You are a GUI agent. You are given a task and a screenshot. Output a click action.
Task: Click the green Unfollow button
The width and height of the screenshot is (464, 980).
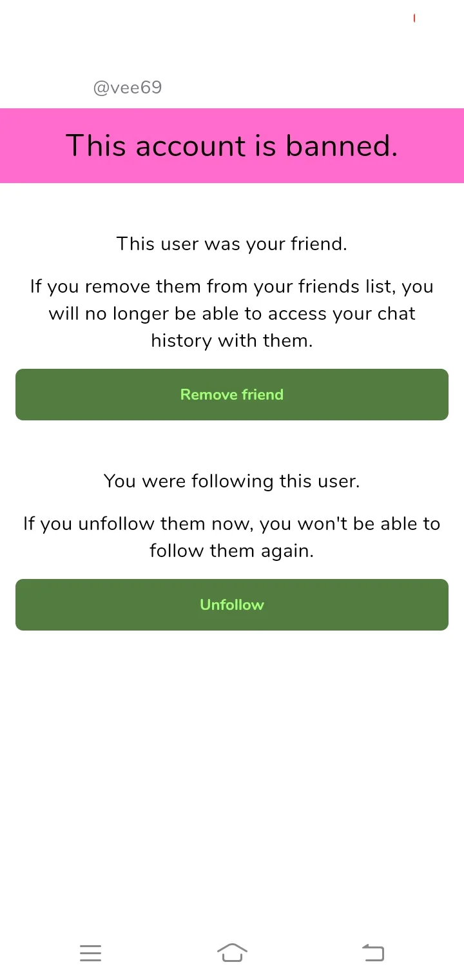click(232, 605)
